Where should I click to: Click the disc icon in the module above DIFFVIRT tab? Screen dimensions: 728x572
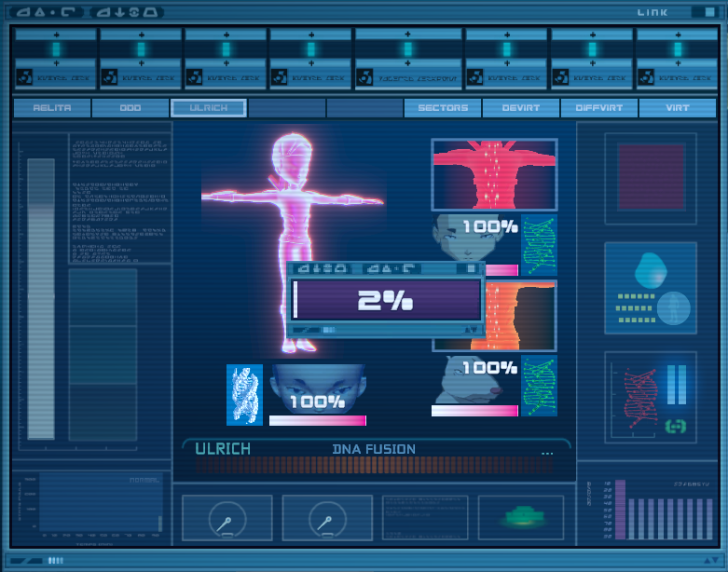coord(560,76)
